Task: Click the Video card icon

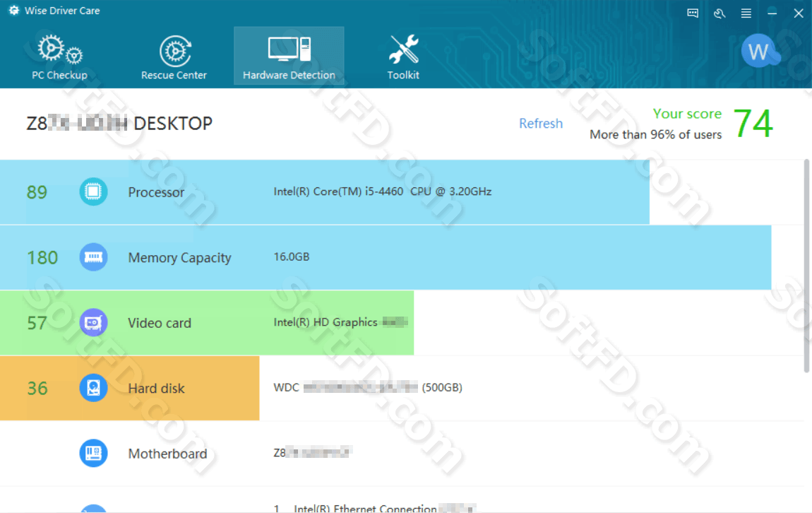Action: 93,322
